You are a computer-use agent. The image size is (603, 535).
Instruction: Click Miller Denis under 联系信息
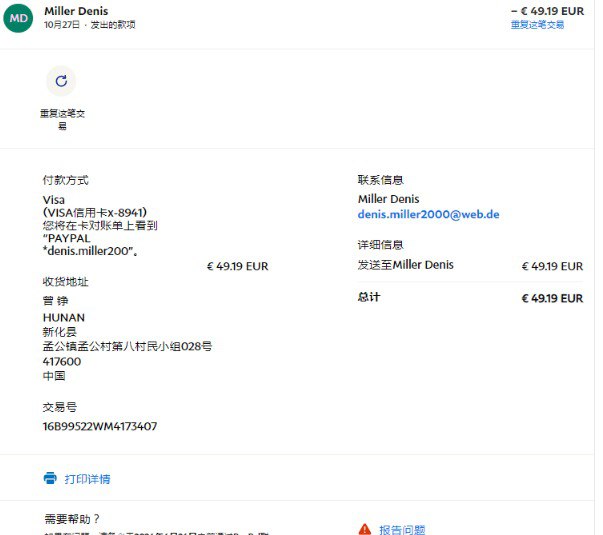click(388, 199)
